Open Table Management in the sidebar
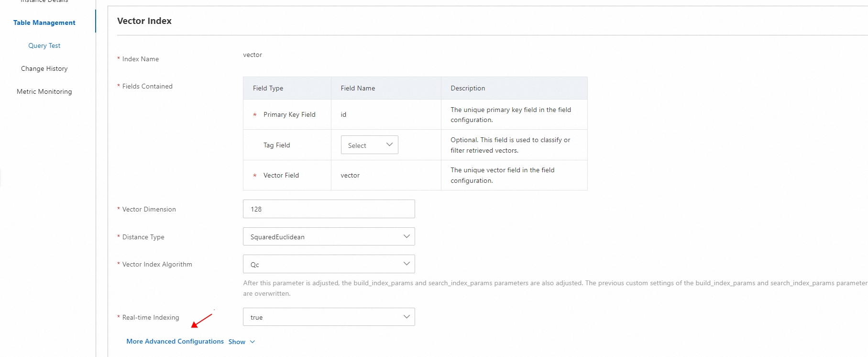This screenshot has width=868, height=357. coord(44,22)
